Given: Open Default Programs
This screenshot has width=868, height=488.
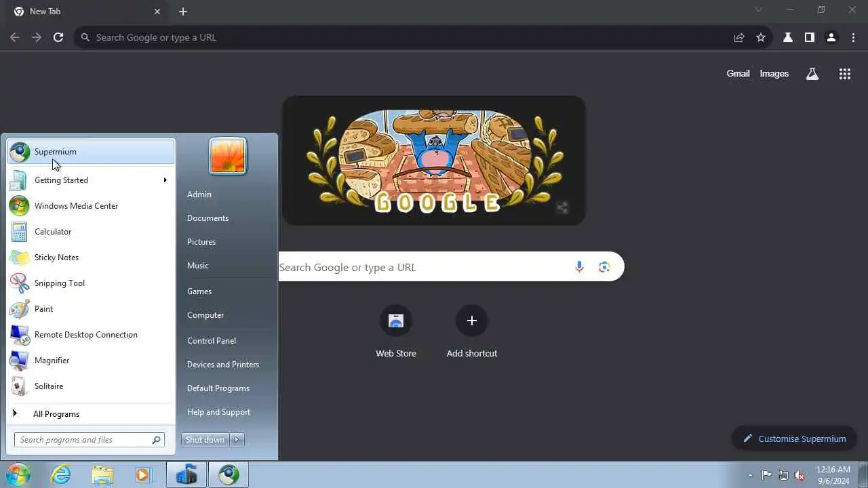Looking at the screenshot, I should pos(218,388).
